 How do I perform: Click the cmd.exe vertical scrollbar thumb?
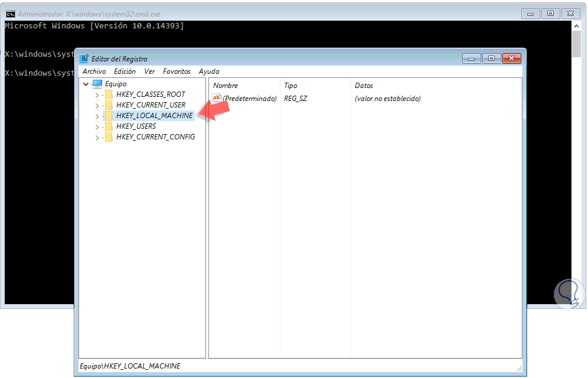pyautogui.click(x=576, y=44)
